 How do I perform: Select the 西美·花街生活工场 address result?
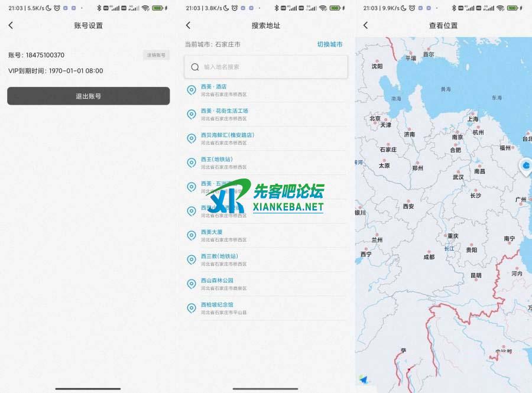[225, 114]
